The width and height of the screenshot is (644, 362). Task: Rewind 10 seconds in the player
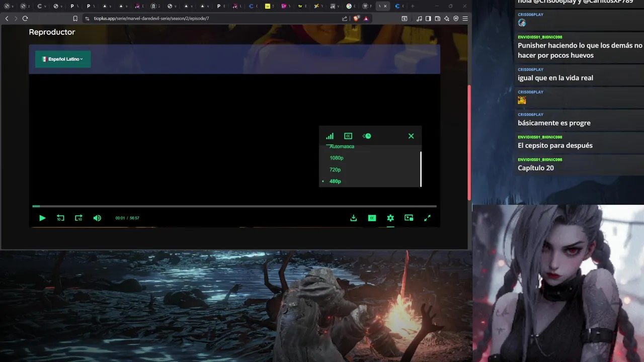pyautogui.click(x=60, y=218)
